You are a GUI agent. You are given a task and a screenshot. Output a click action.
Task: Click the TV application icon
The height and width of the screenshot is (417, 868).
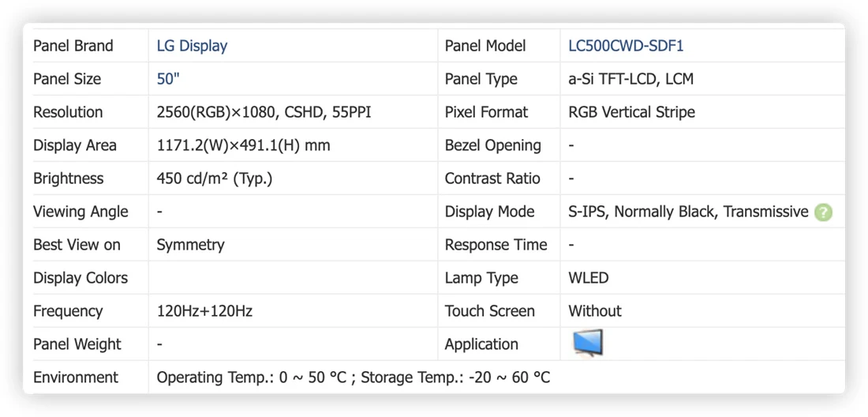coord(588,344)
